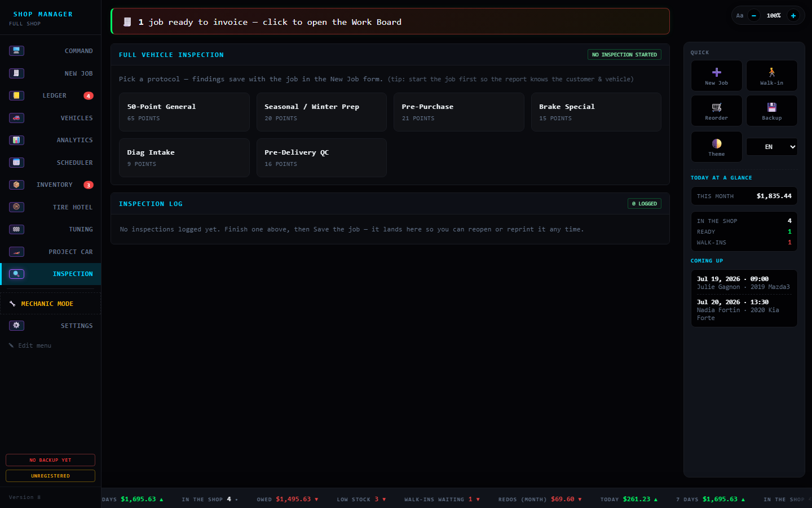The width and height of the screenshot is (812, 508).
Task: Go to the Inventory menu item
Action: tap(51, 185)
